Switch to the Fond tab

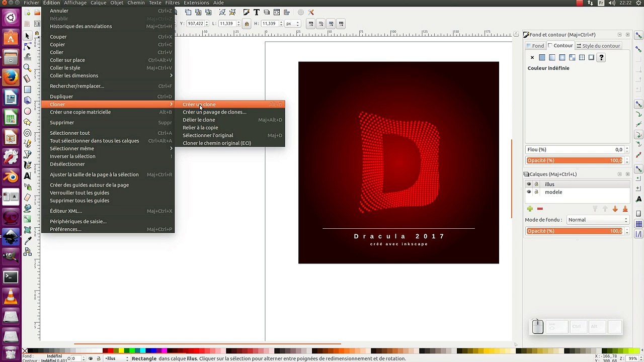(x=535, y=46)
